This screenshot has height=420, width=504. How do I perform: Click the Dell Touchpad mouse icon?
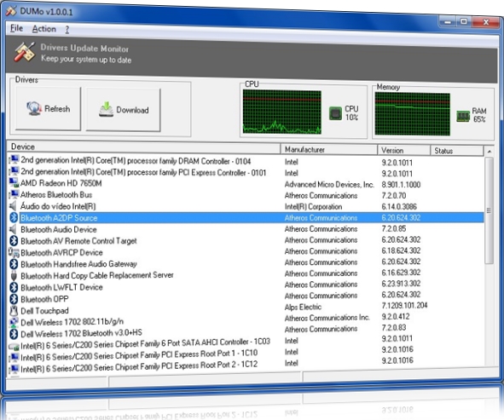pos(14,310)
